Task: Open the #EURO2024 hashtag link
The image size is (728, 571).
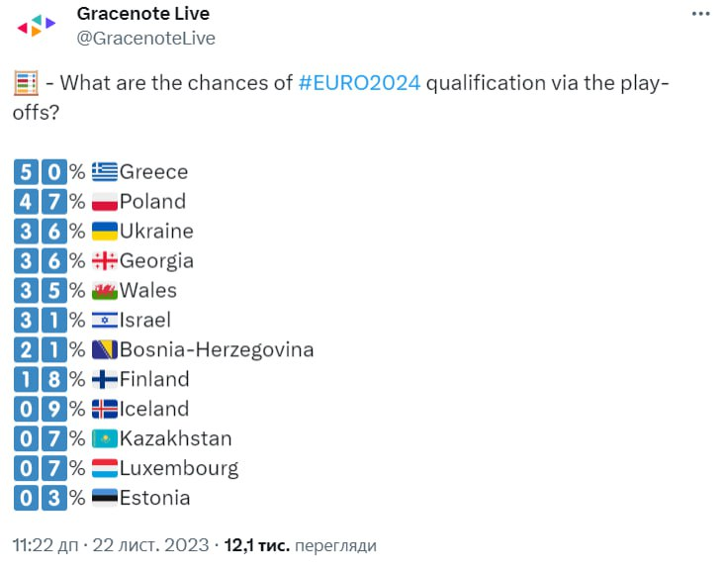Action: click(359, 83)
